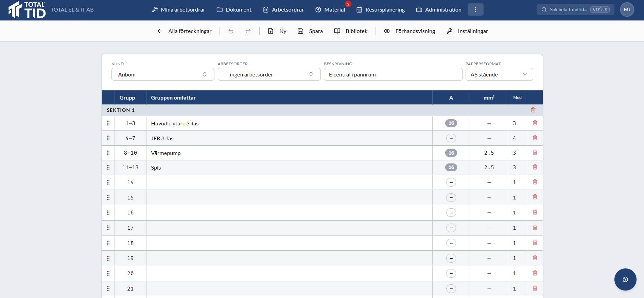644x298 pixels.
Task: Click the undo arrow icon
Action: click(231, 31)
